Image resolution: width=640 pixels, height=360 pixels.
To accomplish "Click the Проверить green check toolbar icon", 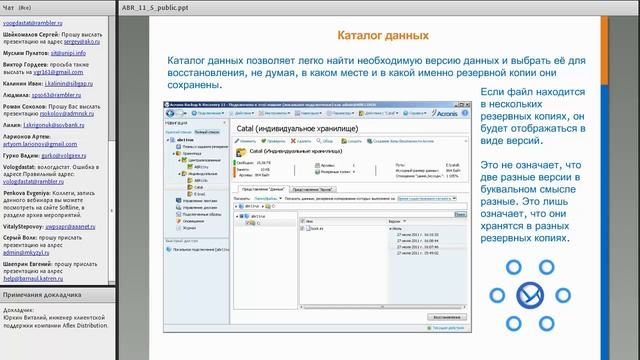I will point(264,141).
